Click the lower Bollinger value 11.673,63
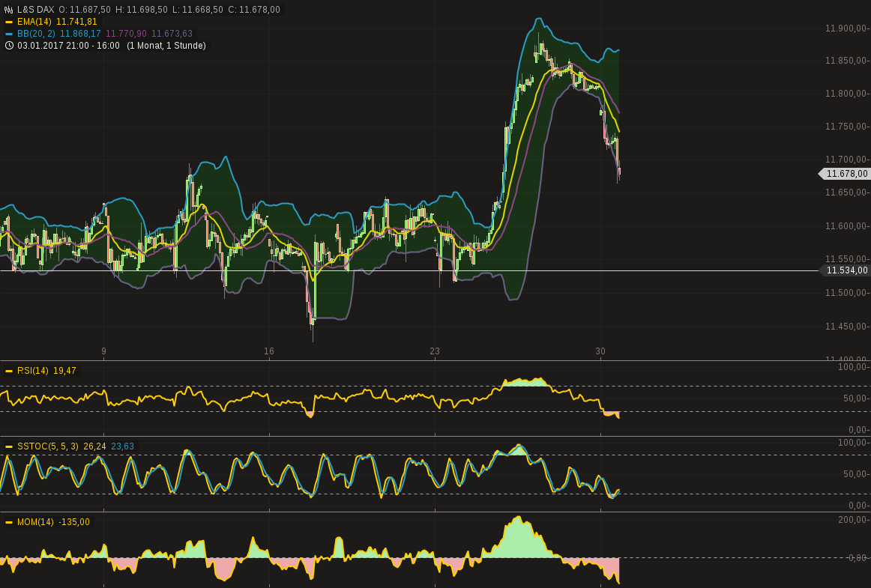This screenshot has height=588, width=871. 172,33
